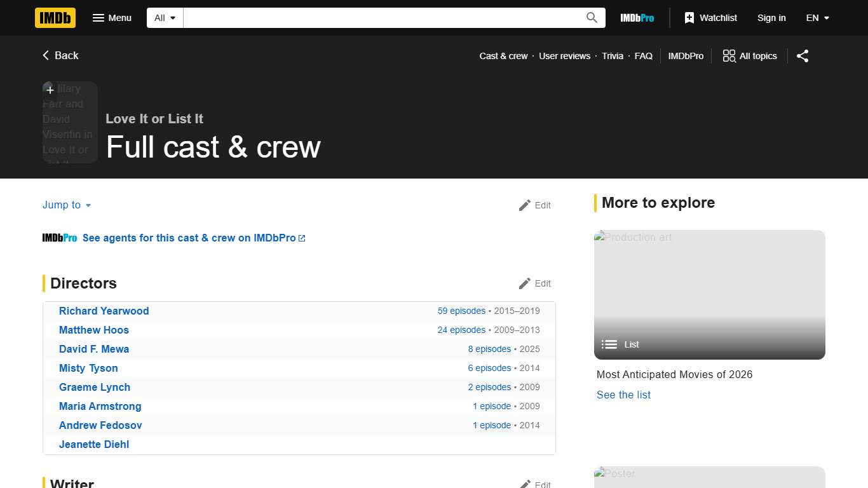Viewport: 868px width, 488px height.
Task: Expand the Jump to dropdown
Action: pyautogui.click(x=67, y=205)
